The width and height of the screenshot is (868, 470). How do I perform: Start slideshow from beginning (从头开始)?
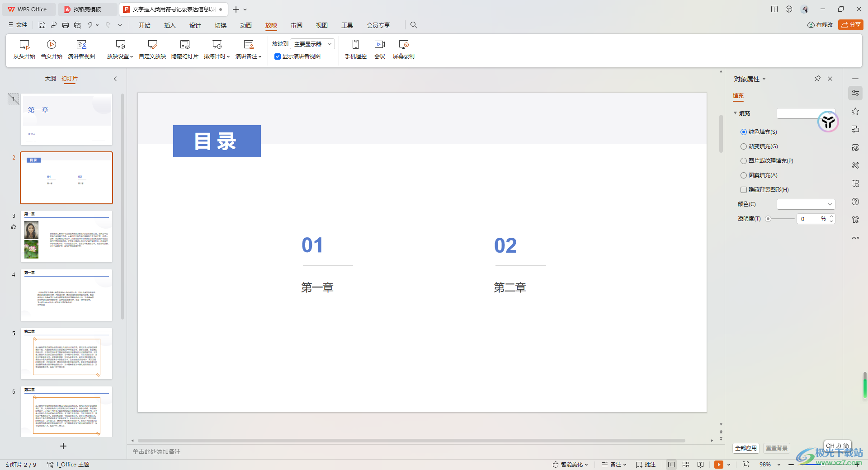point(24,49)
